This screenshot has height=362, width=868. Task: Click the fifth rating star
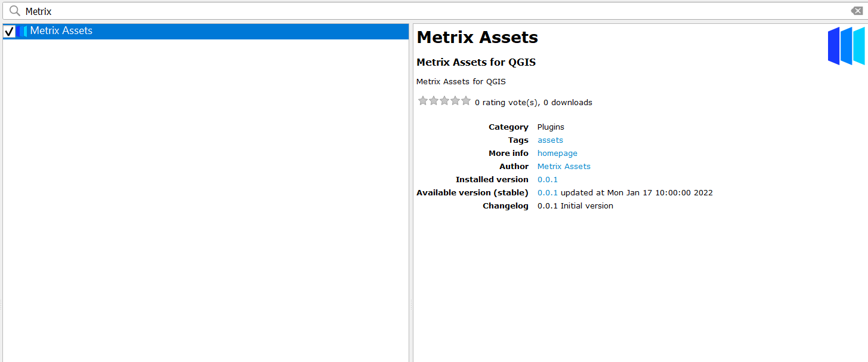(466, 101)
